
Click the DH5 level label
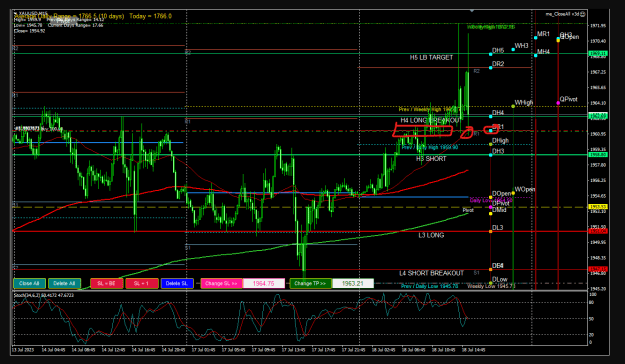point(498,50)
